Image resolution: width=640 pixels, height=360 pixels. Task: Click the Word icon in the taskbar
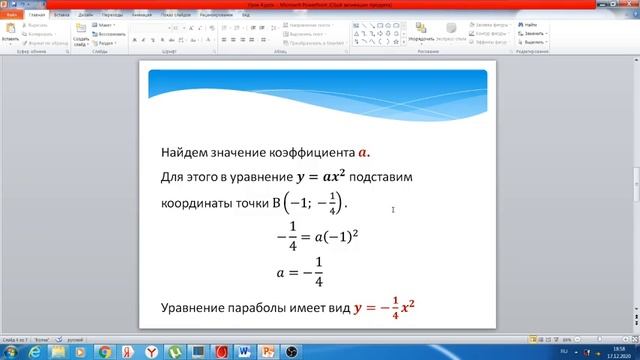coord(244,351)
